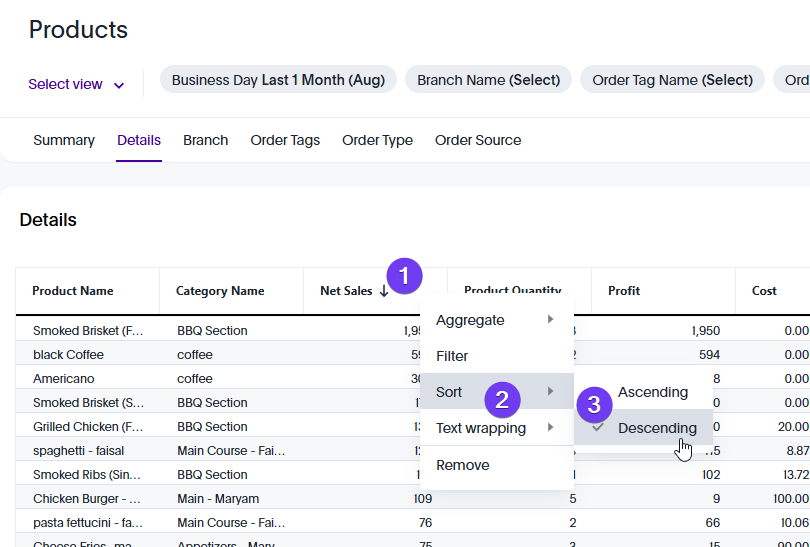Screen dimensions: 810x547
Task: Open the Order Tag Name filter chip
Action: (x=672, y=80)
